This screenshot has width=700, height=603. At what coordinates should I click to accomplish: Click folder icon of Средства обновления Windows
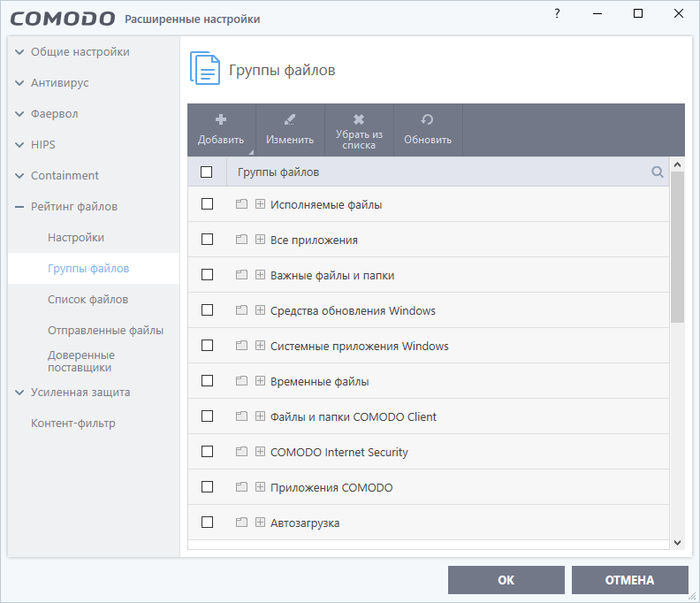(241, 310)
